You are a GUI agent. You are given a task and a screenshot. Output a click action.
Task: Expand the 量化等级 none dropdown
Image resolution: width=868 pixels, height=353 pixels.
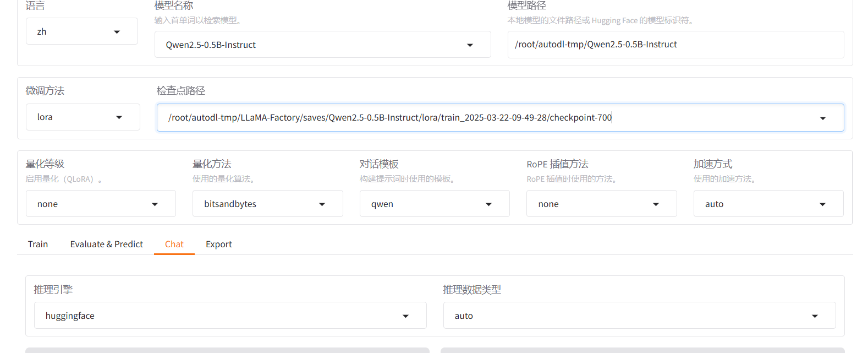tap(100, 204)
